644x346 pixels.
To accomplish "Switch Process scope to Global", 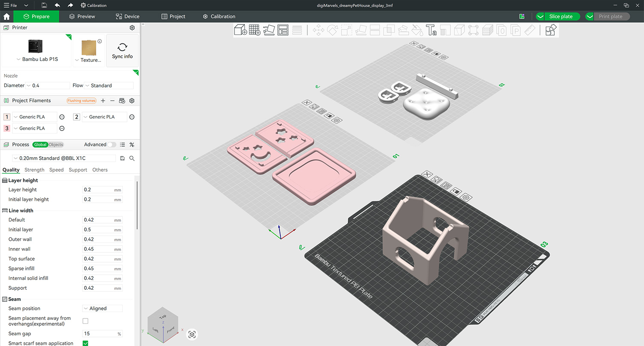I will (x=40, y=145).
